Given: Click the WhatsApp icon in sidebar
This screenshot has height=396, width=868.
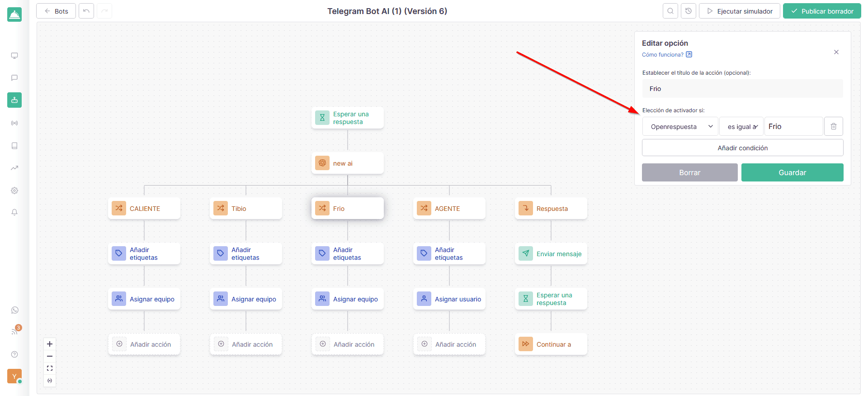Looking at the screenshot, I should click(x=15, y=310).
